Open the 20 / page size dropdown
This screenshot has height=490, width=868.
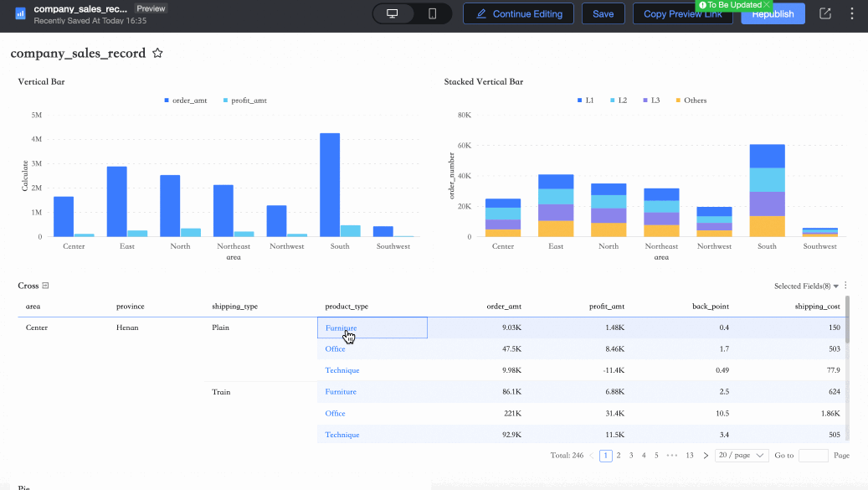point(742,456)
